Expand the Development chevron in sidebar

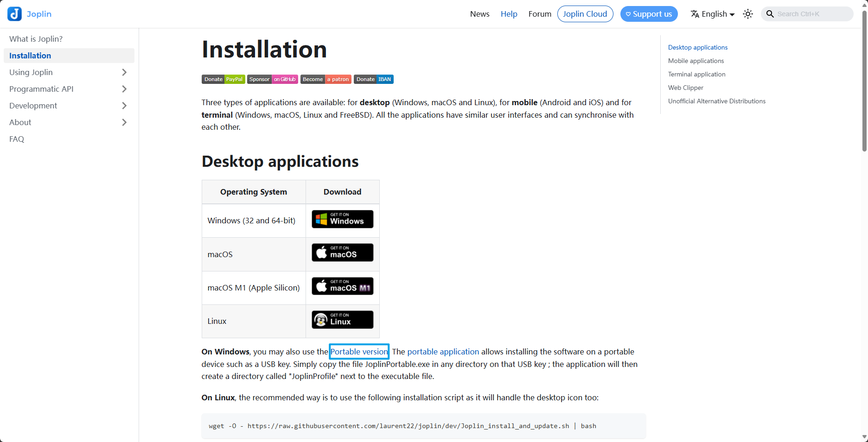point(124,106)
